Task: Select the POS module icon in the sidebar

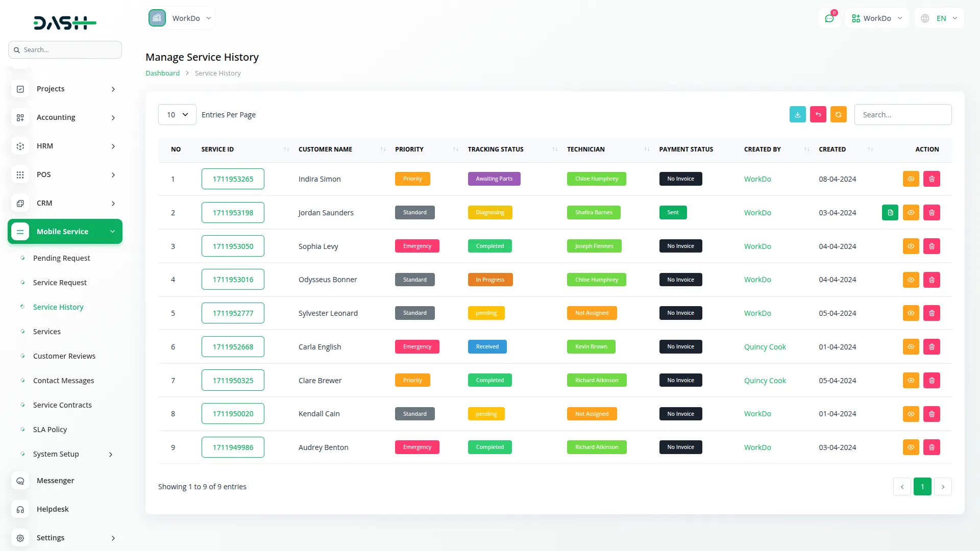Action: 20,174
